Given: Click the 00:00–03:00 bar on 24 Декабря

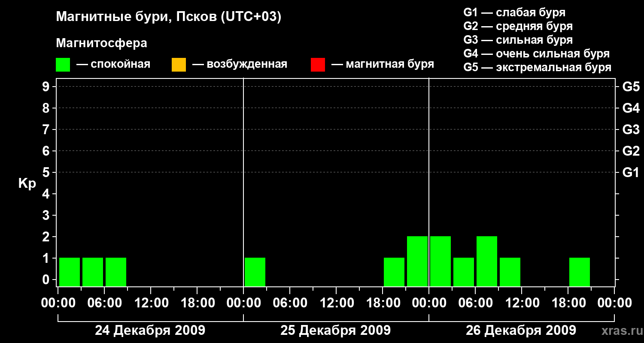Looking at the screenshot, I should (70, 272).
